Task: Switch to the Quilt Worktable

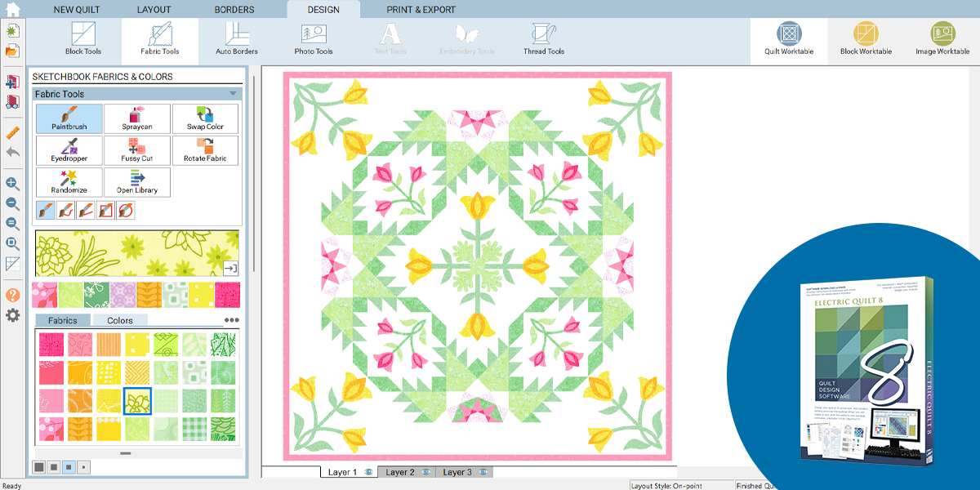Action: click(789, 39)
